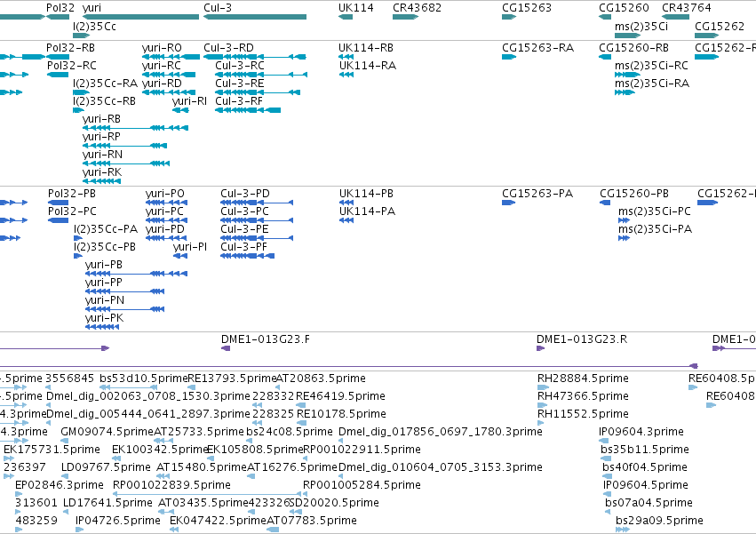Select EST IP04726.5prime
Image resolution: width=756 pixels, height=534 pixels.
(x=118, y=521)
